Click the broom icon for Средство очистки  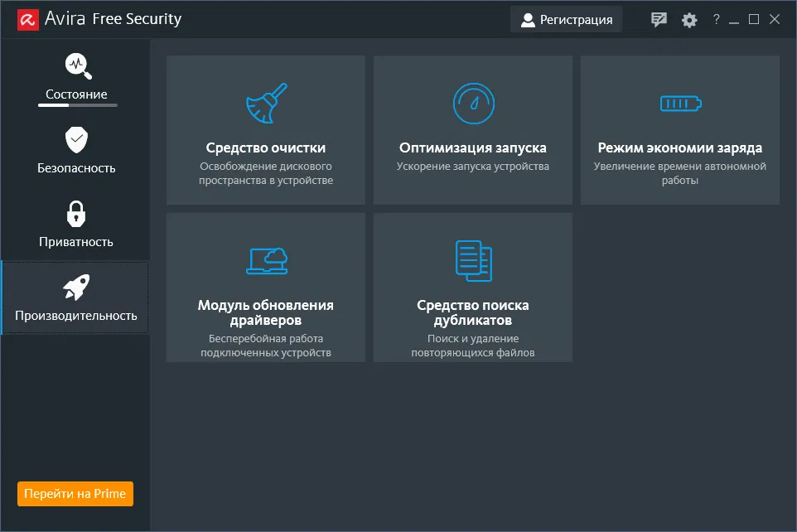click(266, 103)
